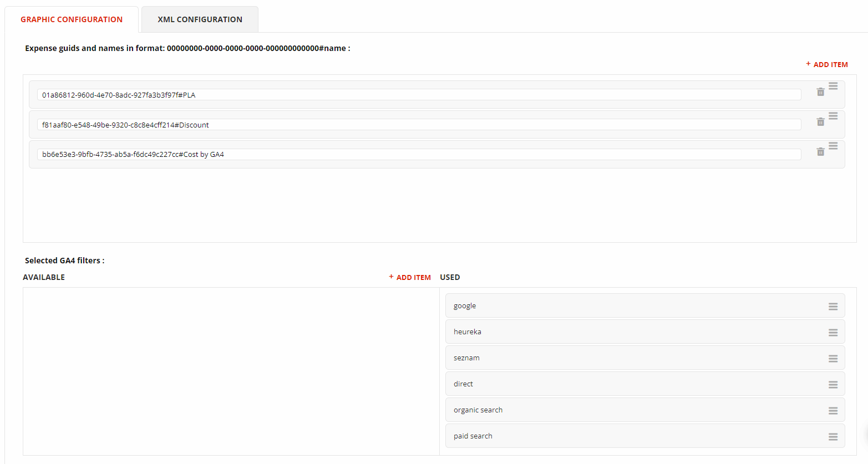Click the Discount row reorder handle

(833, 116)
